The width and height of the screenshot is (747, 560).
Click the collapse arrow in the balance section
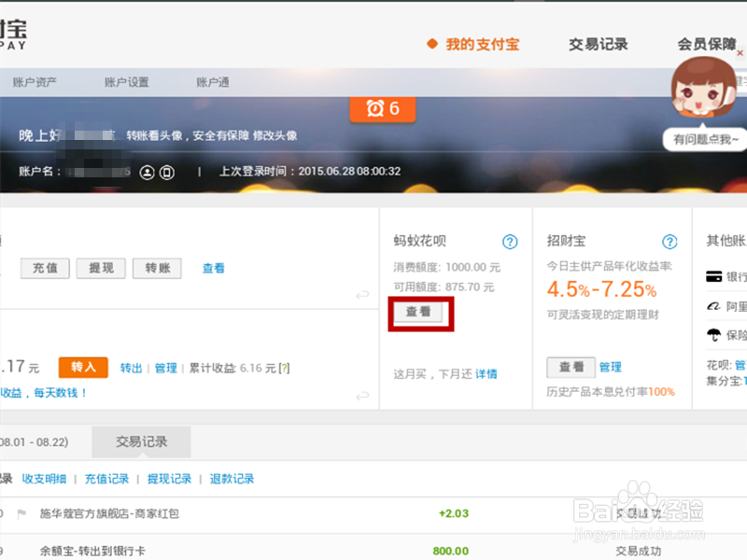362,295
